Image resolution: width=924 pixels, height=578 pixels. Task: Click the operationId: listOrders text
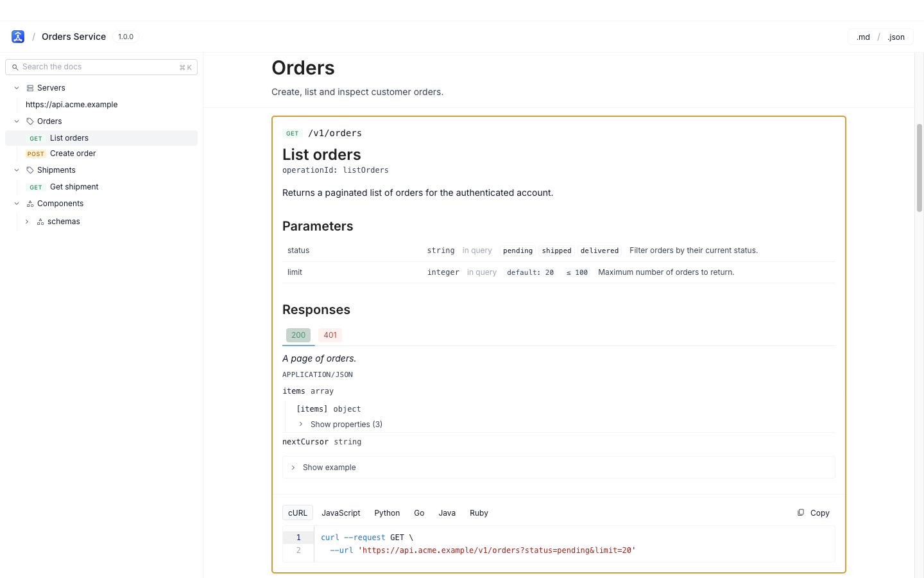(336, 170)
